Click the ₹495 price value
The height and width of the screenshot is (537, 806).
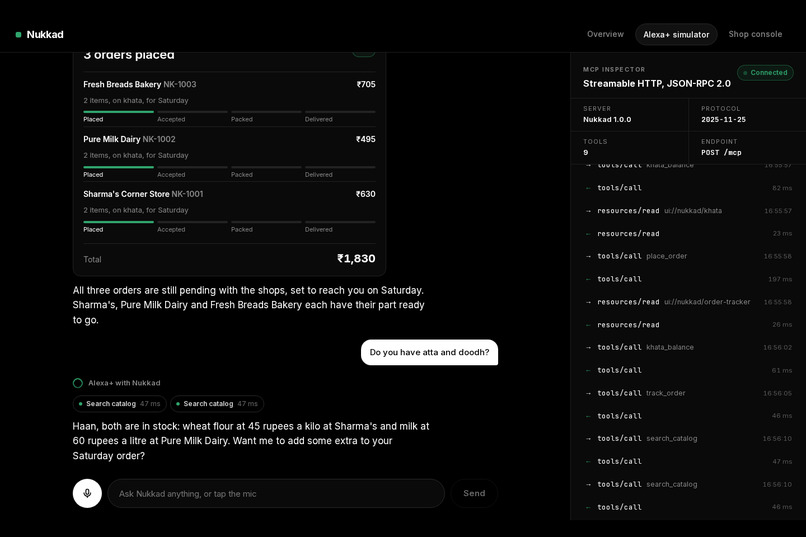pyautogui.click(x=365, y=139)
